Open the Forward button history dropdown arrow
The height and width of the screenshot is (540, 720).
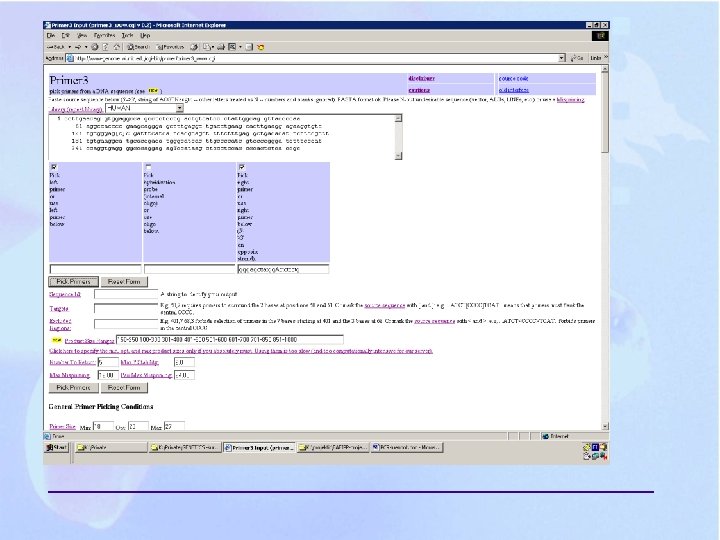click(x=86, y=47)
